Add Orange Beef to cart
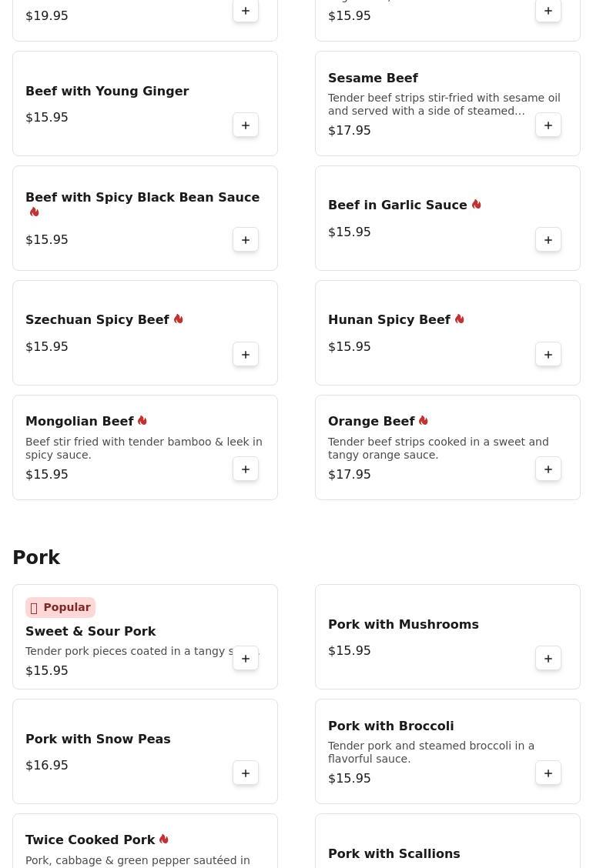The height and width of the screenshot is (868, 593). click(x=548, y=469)
